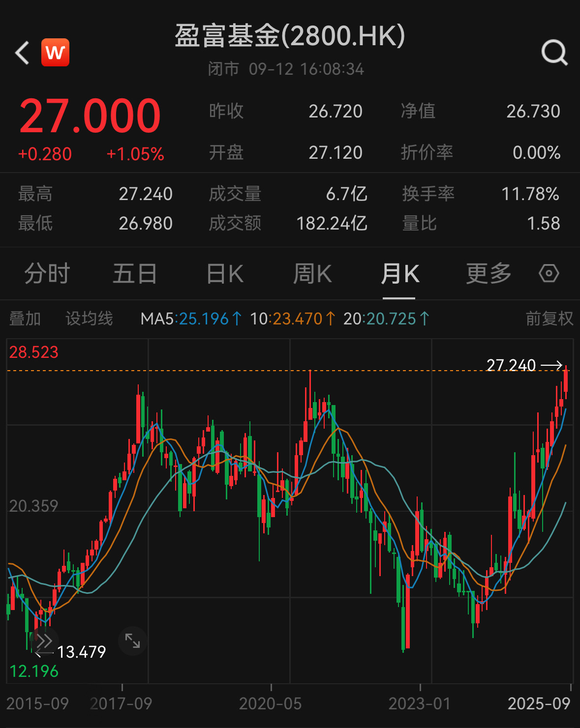Tap the price change +0.280
The width and height of the screenshot is (580, 728).
coord(45,154)
